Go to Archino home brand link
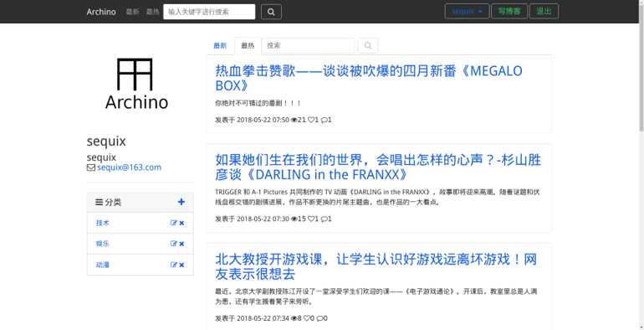 [x=101, y=12]
